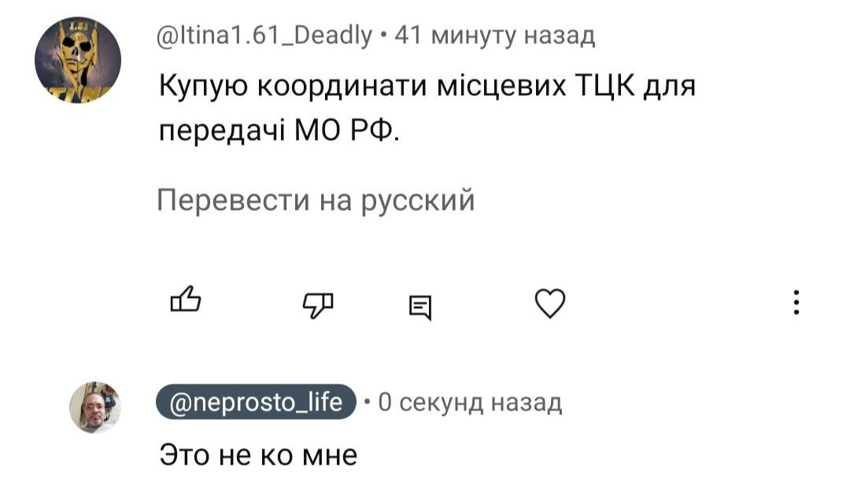Click the "0 секунд назад" timestamp
Viewport: 850px width, 504px height.
(x=470, y=403)
